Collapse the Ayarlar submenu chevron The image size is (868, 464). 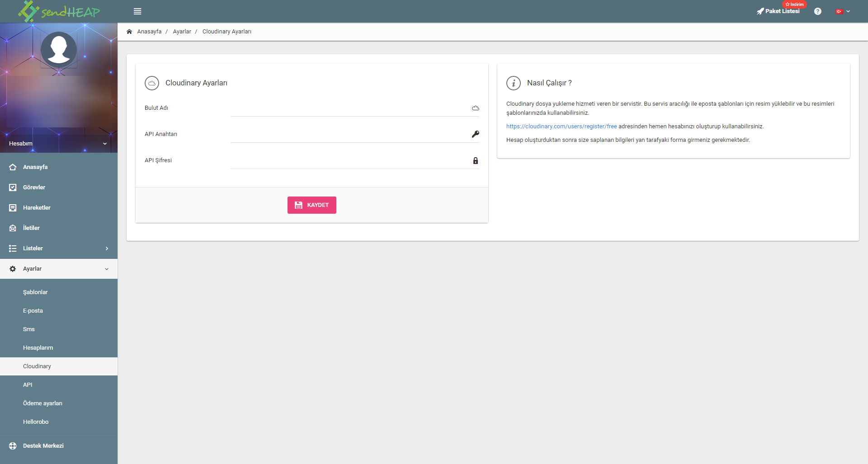[x=107, y=269]
